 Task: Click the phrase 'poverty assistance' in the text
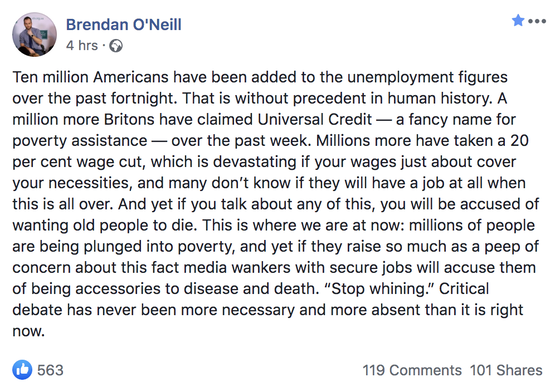click(80, 141)
